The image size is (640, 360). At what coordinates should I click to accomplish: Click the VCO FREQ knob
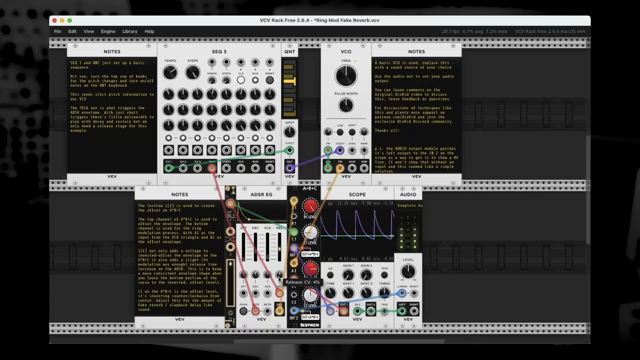coord(346,76)
